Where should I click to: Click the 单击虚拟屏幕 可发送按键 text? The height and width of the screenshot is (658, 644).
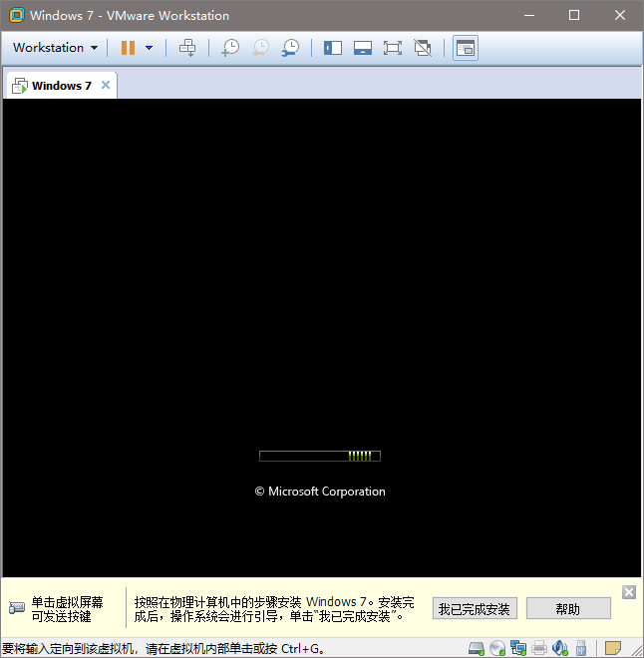coord(67,609)
